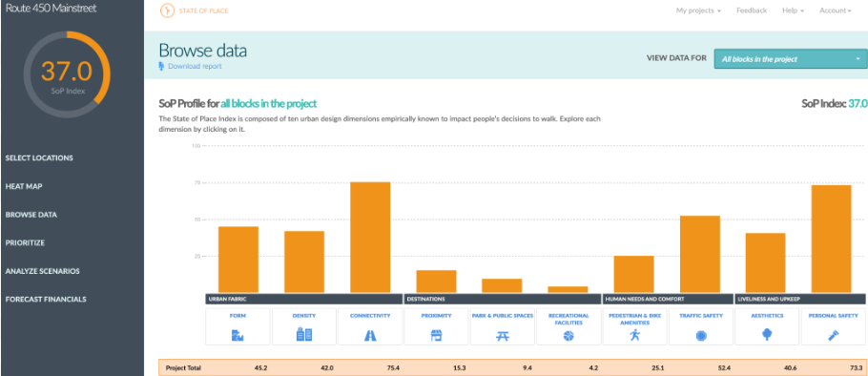Open Heat Map from the sidebar
This screenshot has height=376, width=868.
click(x=24, y=187)
